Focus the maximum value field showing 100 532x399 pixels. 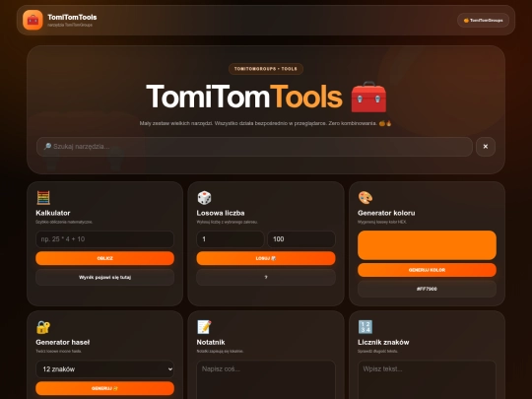pos(301,239)
